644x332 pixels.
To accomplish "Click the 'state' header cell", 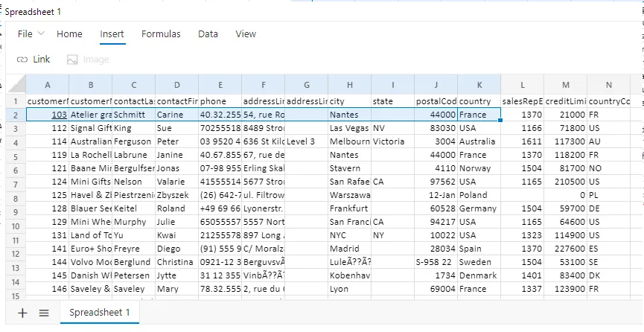I will coord(392,101).
